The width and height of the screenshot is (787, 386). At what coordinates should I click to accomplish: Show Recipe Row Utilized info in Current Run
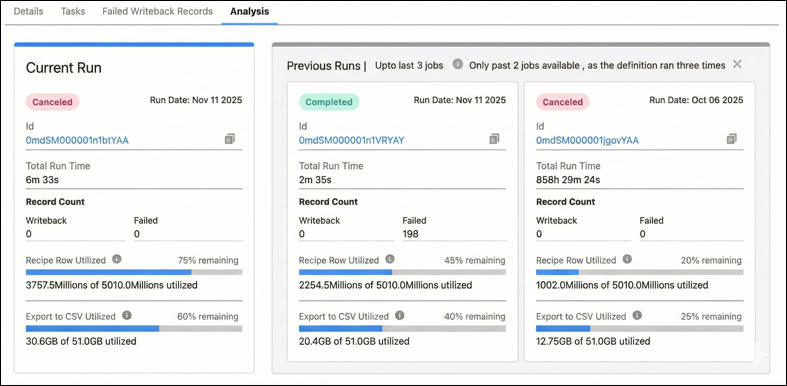pyautogui.click(x=117, y=259)
